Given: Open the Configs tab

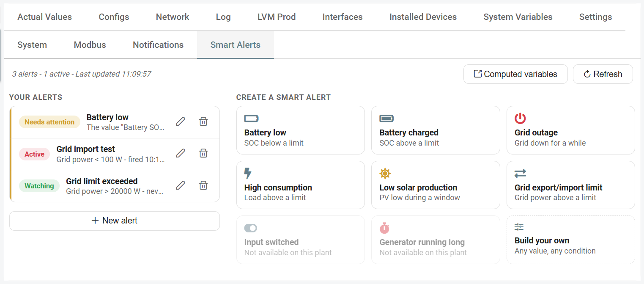Looking at the screenshot, I should point(114,17).
